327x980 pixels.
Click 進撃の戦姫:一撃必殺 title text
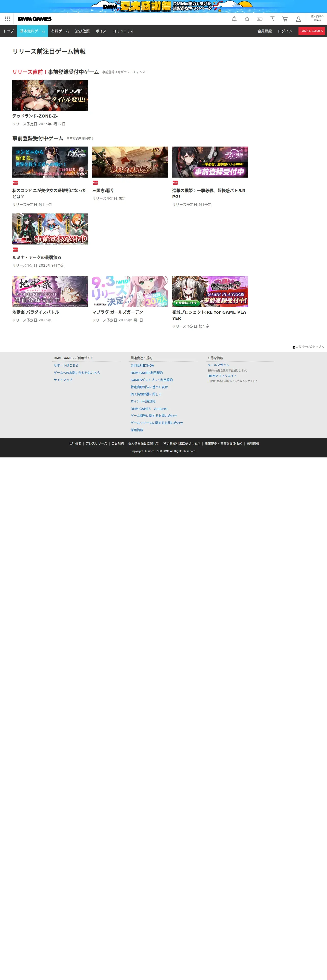[209, 194]
